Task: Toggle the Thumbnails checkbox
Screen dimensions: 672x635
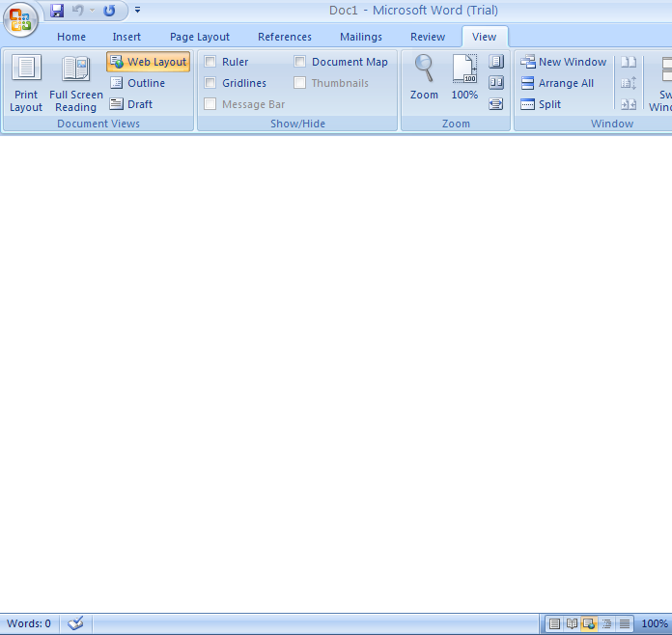Action: click(x=300, y=83)
